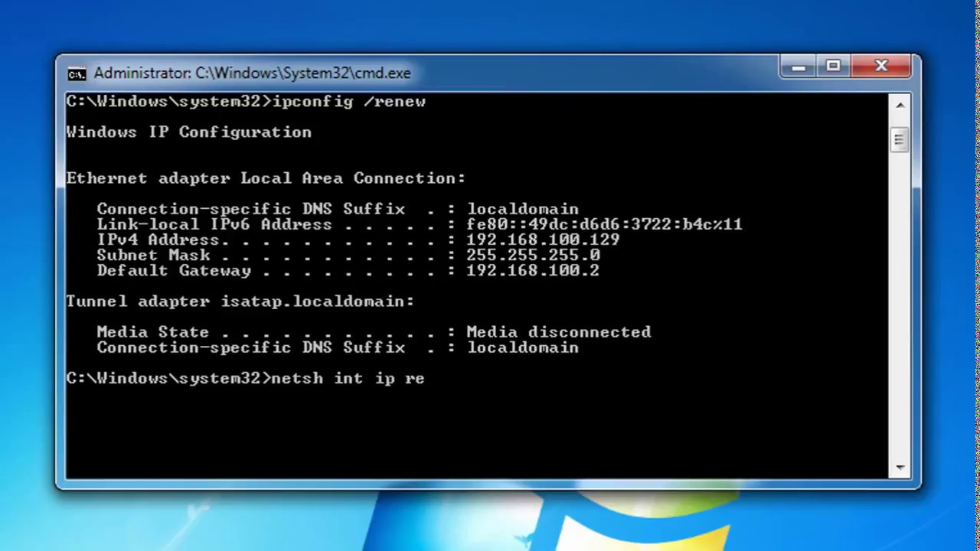This screenshot has width=980, height=551.
Task: Click the scrollbar up arrow
Action: (900, 105)
